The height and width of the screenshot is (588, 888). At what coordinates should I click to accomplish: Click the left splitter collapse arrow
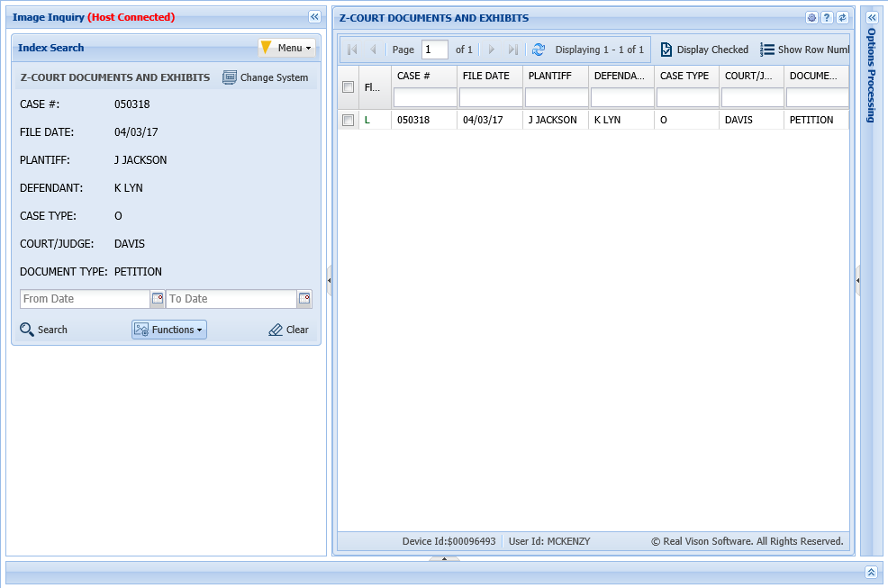329,280
